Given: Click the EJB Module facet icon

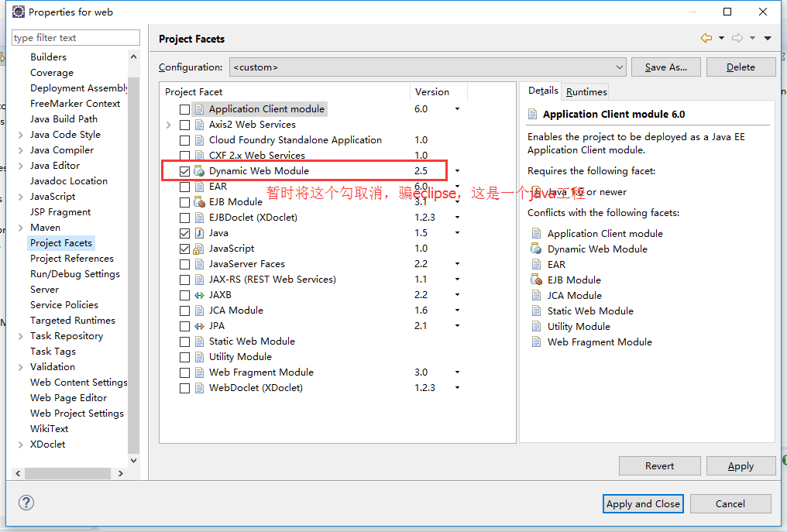Looking at the screenshot, I should click(x=199, y=202).
